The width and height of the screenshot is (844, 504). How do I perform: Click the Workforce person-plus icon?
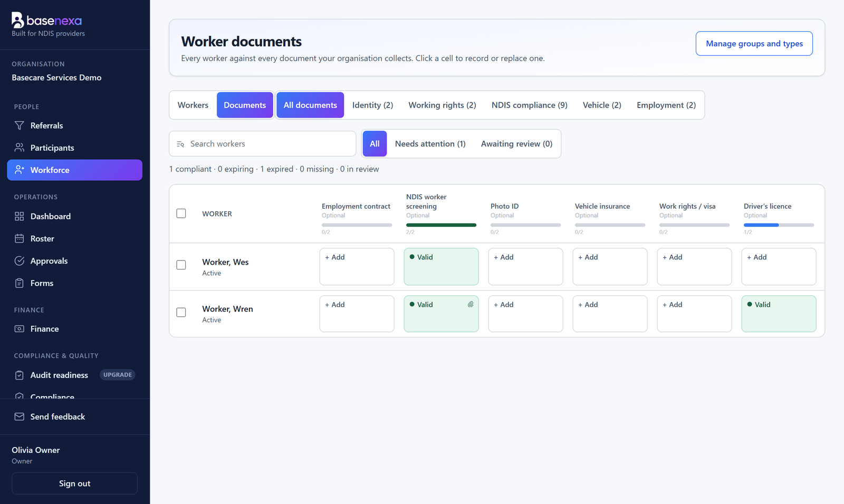(20, 170)
